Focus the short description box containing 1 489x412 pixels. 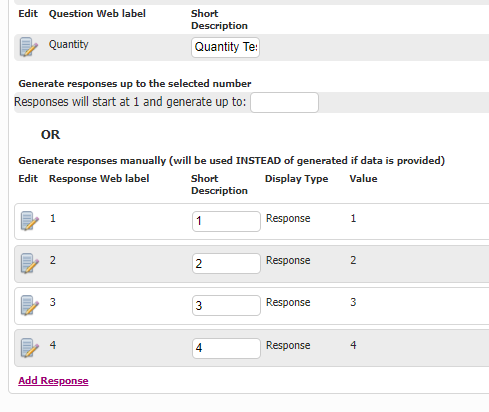(x=226, y=221)
